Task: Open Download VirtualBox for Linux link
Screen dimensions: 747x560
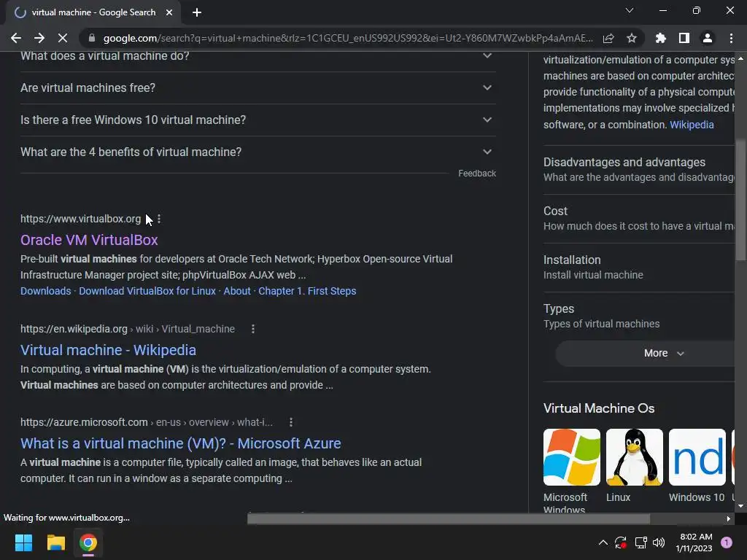Action: (147, 291)
